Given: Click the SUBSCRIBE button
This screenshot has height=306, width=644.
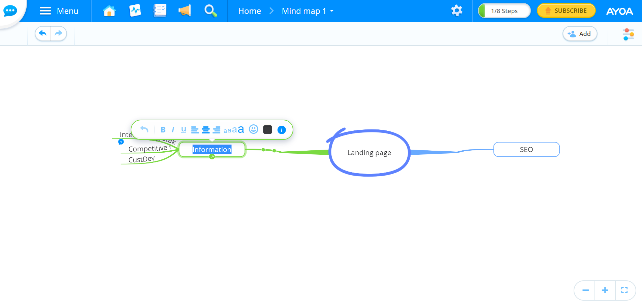Looking at the screenshot, I should 566,10.
